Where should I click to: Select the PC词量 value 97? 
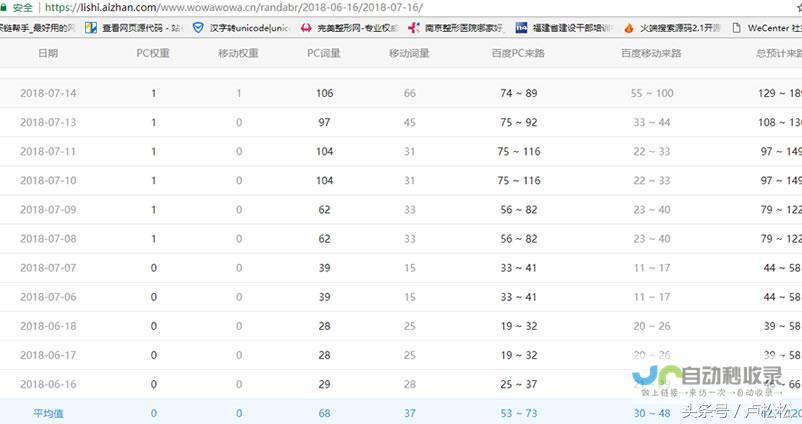tap(324, 122)
